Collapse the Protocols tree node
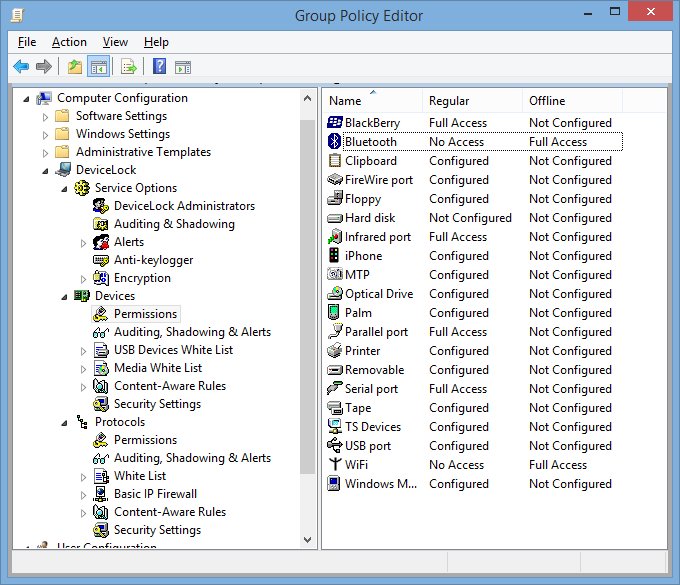This screenshot has width=680, height=585. click(64, 423)
